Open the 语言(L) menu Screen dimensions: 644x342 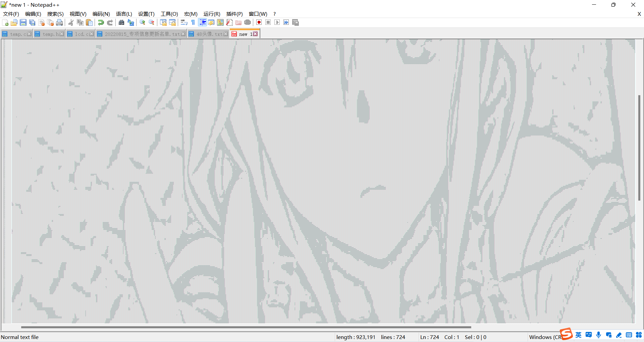pos(124,14)
